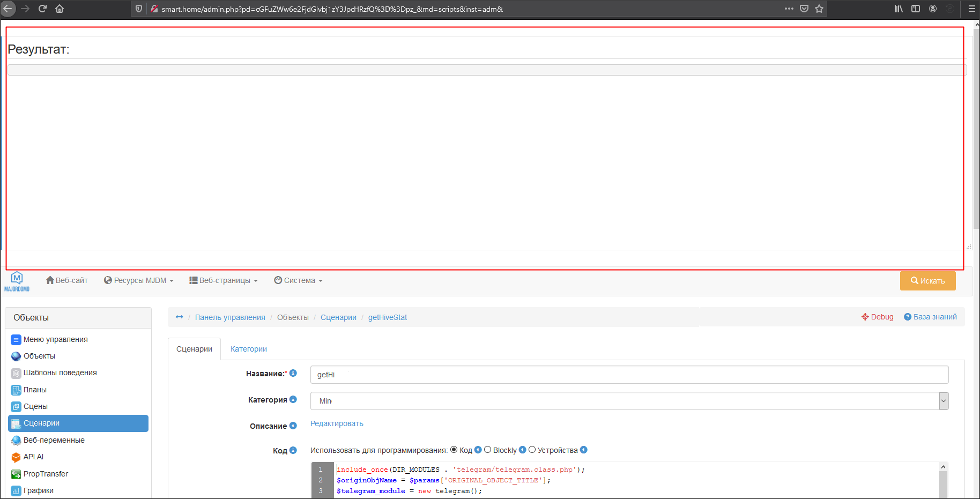The width and height of the screenshot is (980, 499).
Task: Open the Категория select box
Action: point(629,401)
